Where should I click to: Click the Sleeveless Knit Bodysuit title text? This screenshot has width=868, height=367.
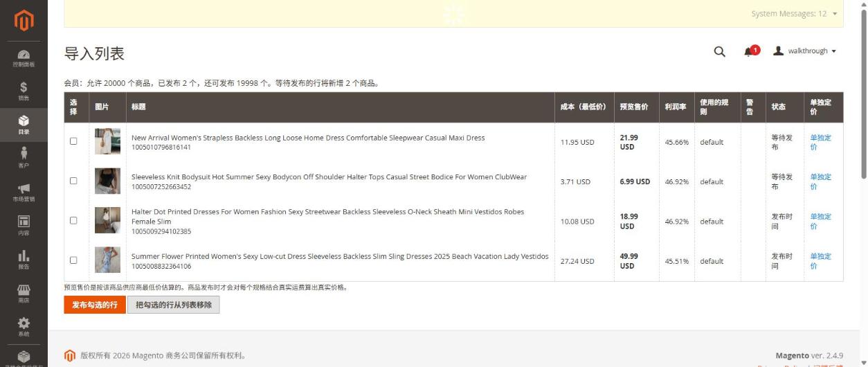pyautogui.click(x=329, y=177)
